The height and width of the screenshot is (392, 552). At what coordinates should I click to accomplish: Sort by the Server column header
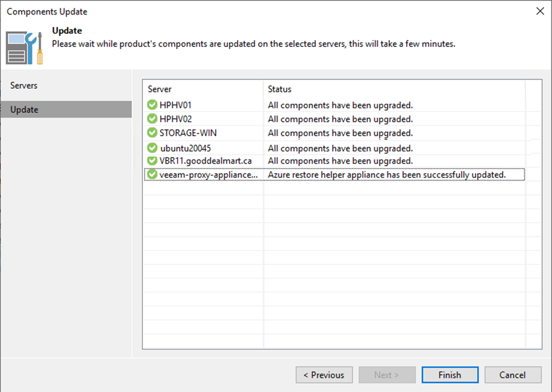203,89
